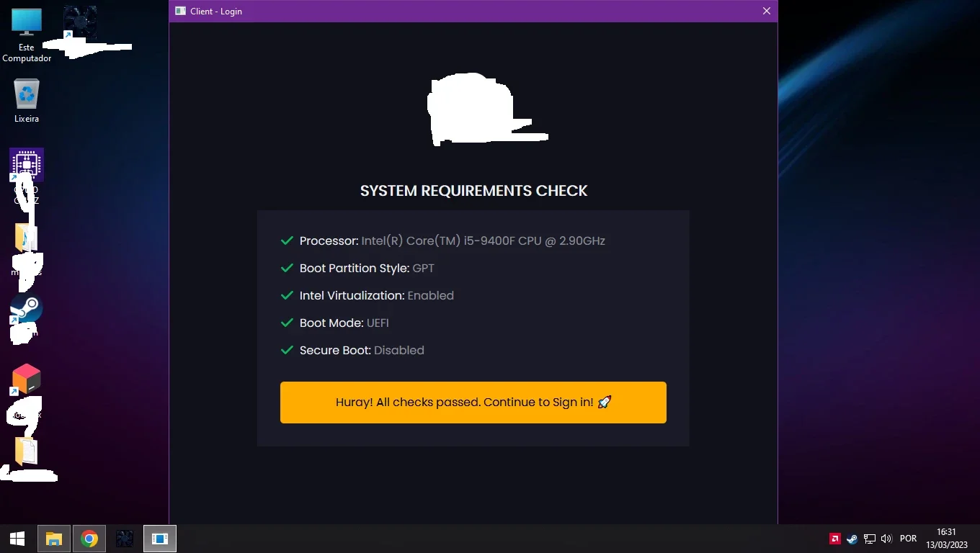Viewport: 980px width, 553px height.
Task: Click the Steam icon in the system tray
Action: 852,539
